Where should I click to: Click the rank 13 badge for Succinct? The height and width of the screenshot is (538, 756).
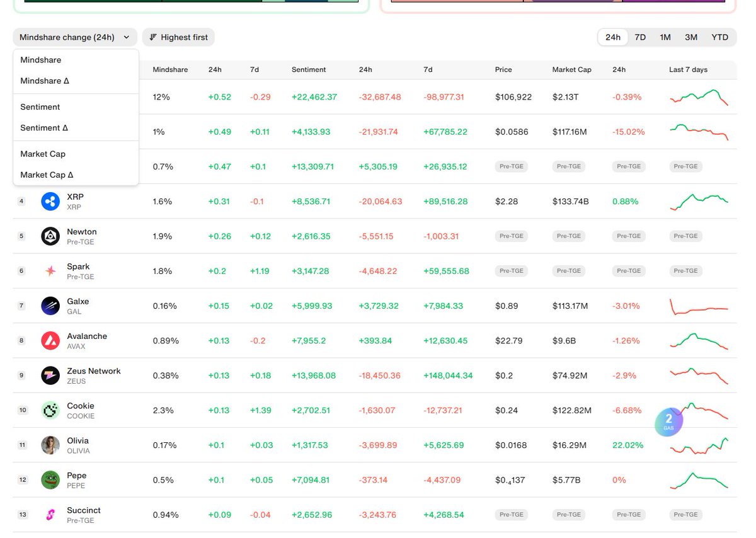(x=23, y=515)
